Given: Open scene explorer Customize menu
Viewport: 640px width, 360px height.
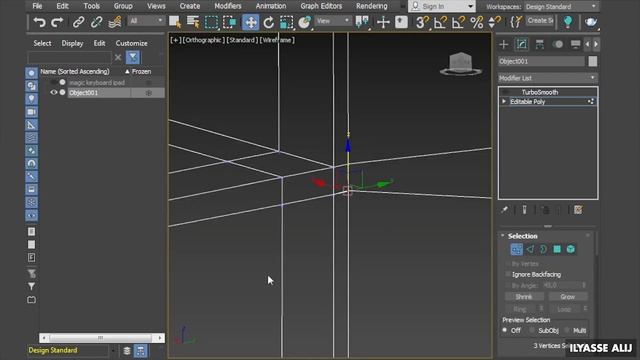Looking at the screenshot, I should tap(131, 43).
